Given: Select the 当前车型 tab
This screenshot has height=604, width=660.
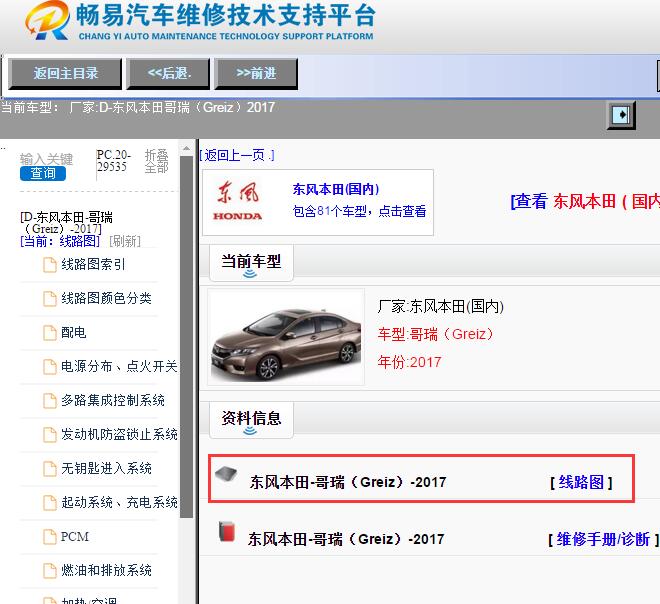Looking at the screenshot, I should pyautogui.click(x=251, y=262).
